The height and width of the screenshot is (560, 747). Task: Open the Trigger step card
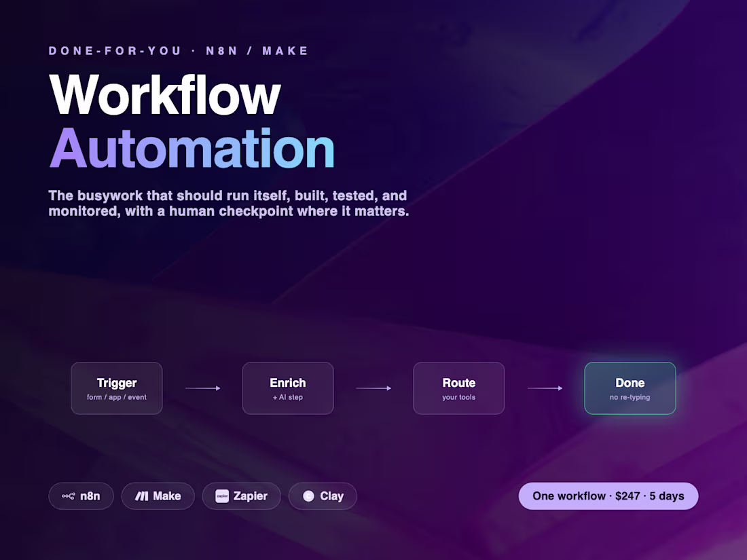click(117, 388)
